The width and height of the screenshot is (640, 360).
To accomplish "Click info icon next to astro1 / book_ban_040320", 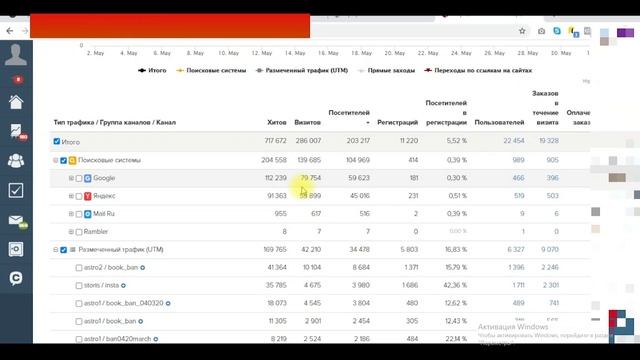I will [168, 303].
